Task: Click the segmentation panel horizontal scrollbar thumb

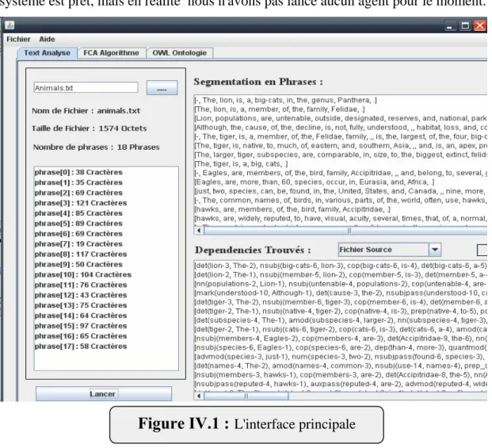Action: click(x=345, y=231)
